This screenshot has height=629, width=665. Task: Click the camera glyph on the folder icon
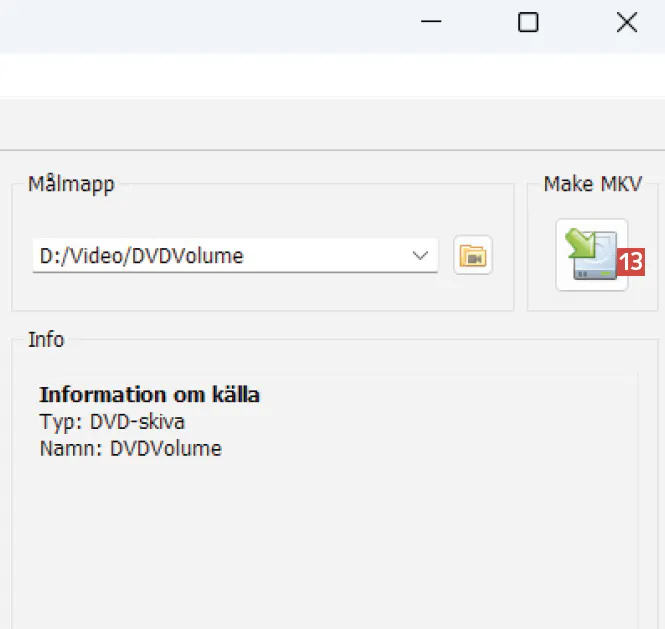(x=476, y=259)
